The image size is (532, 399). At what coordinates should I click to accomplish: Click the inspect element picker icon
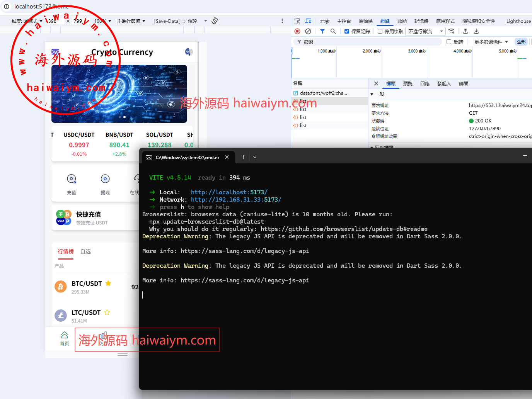point(297,21)
